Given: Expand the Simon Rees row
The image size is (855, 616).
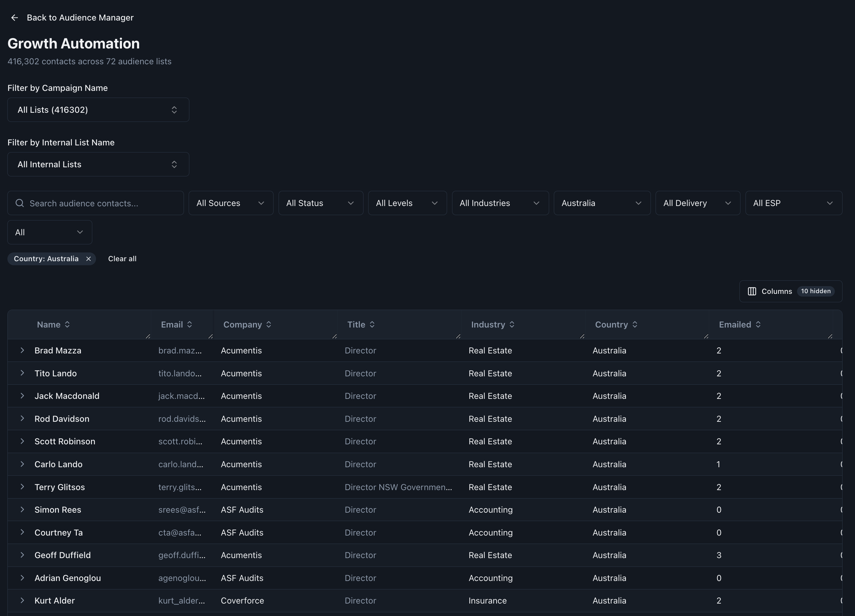Looking at the screenshot, I should coord(22,509).
